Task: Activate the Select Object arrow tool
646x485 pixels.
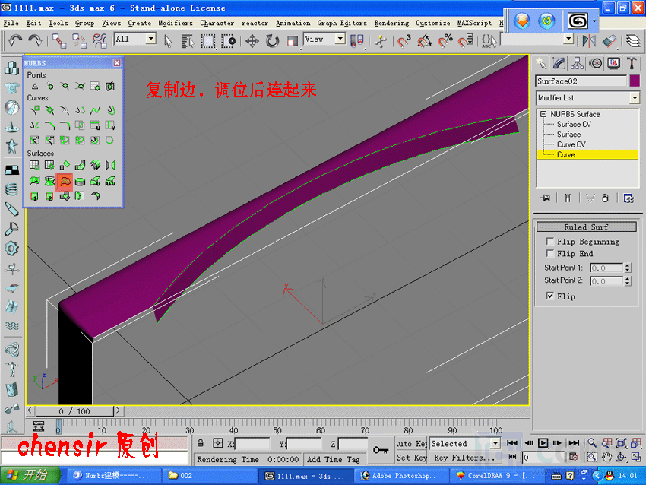Action: 168,41
